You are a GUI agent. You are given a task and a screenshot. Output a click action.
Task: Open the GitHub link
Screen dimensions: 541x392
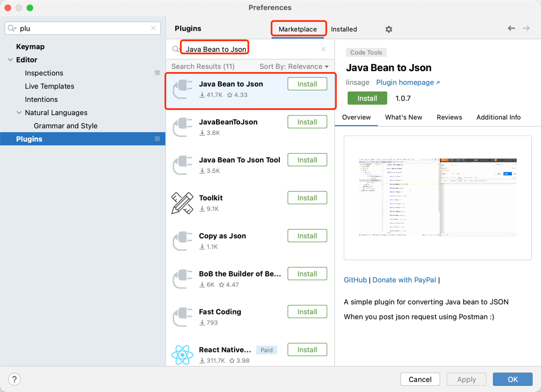355,280
